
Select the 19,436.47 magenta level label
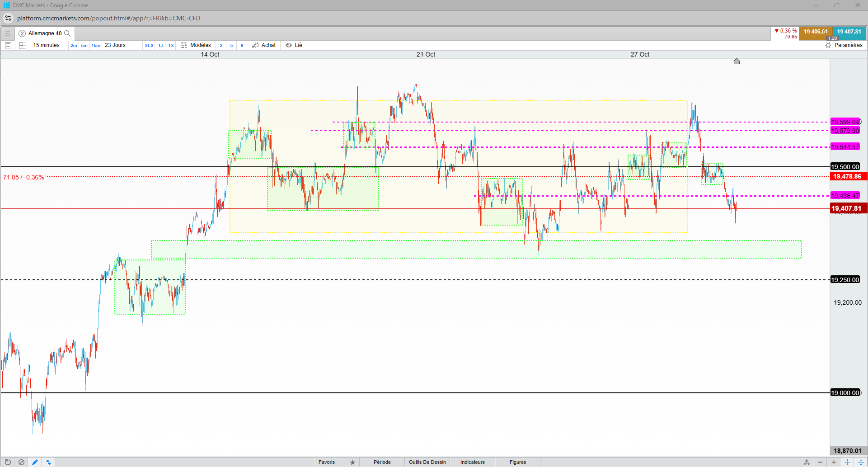pos(845,196)
